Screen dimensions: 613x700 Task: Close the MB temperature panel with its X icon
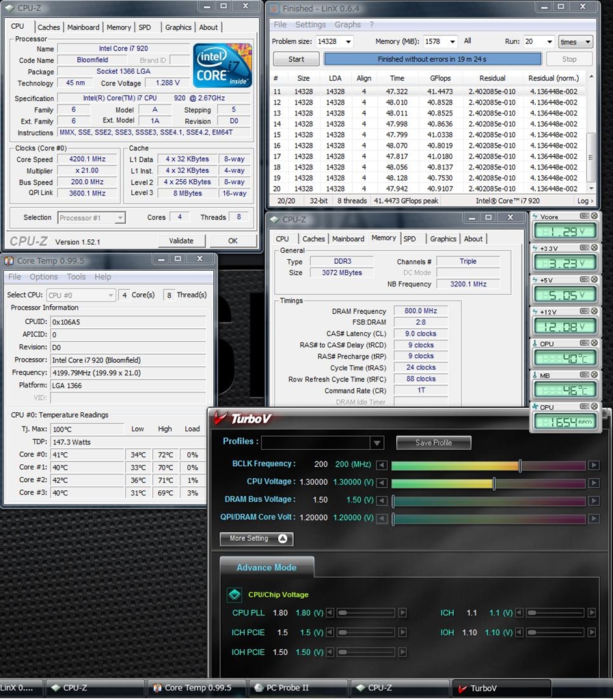point(595,375)
